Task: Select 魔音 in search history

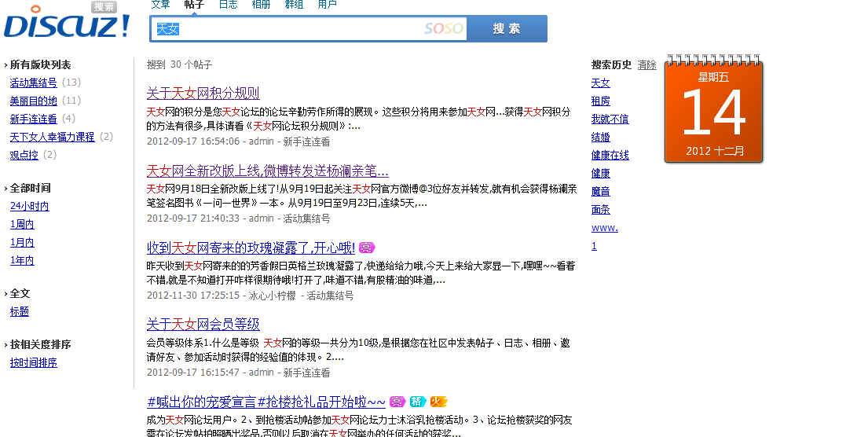Action: click(x=601, y=192)
